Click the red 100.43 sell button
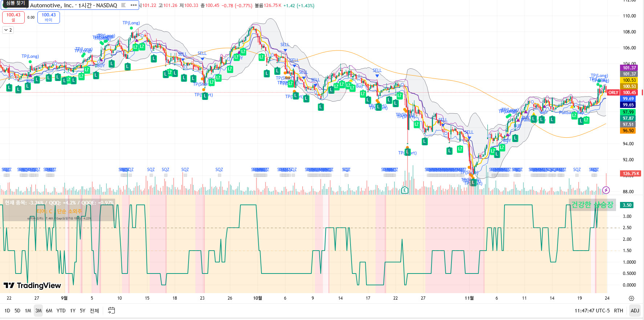Image resolution: width=644 pixels, height=320 pixels. [x=13, y=17]
